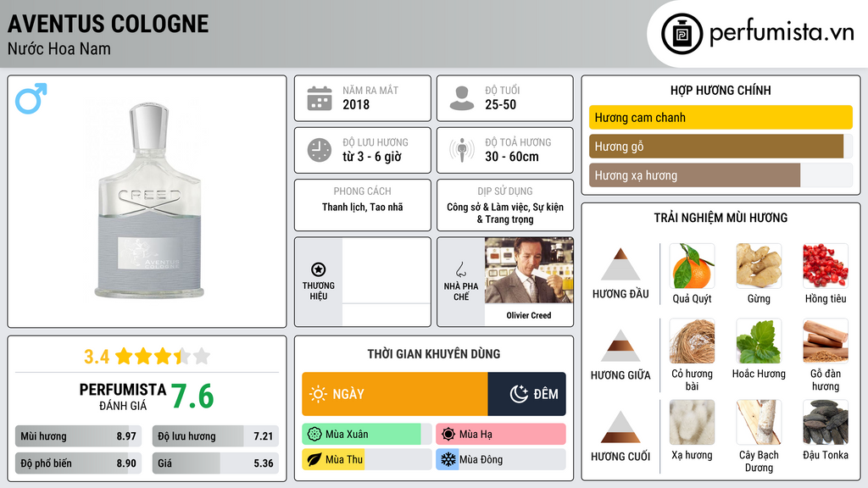
Task: Click the Hương đầu pyramid icon
Action: coord(620,264)
